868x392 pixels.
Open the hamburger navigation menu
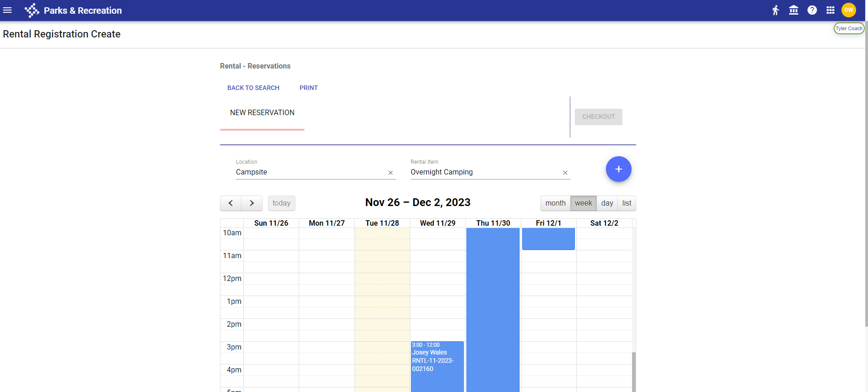click(7, 10)
